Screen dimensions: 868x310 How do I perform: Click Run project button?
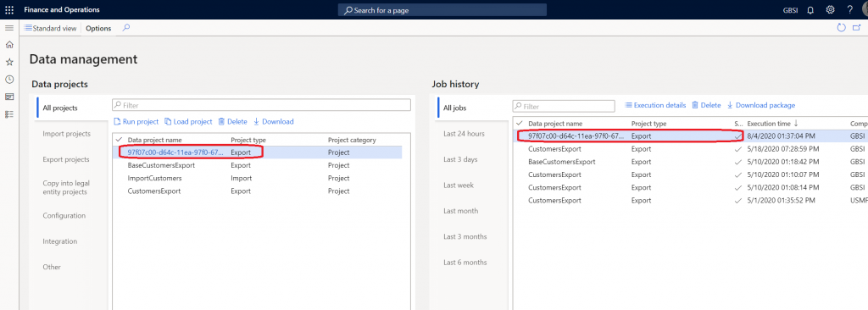point(136,122)
